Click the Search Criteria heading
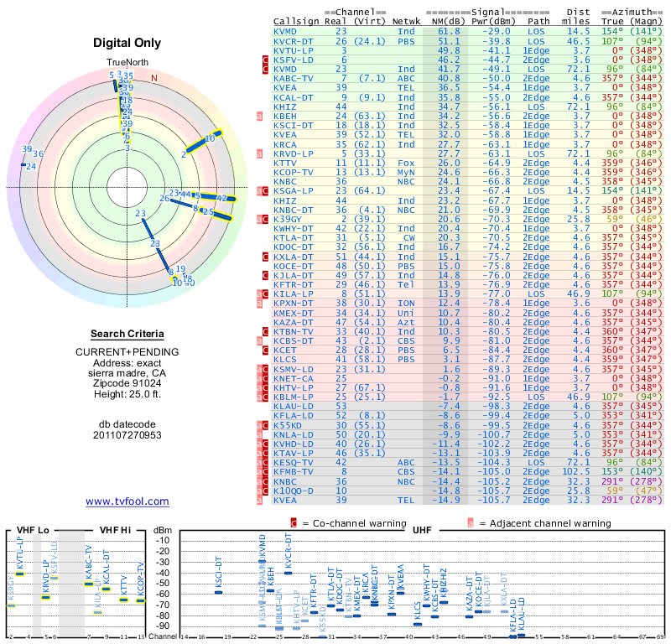This screenshot has height=644, width=671. [127, 334]
